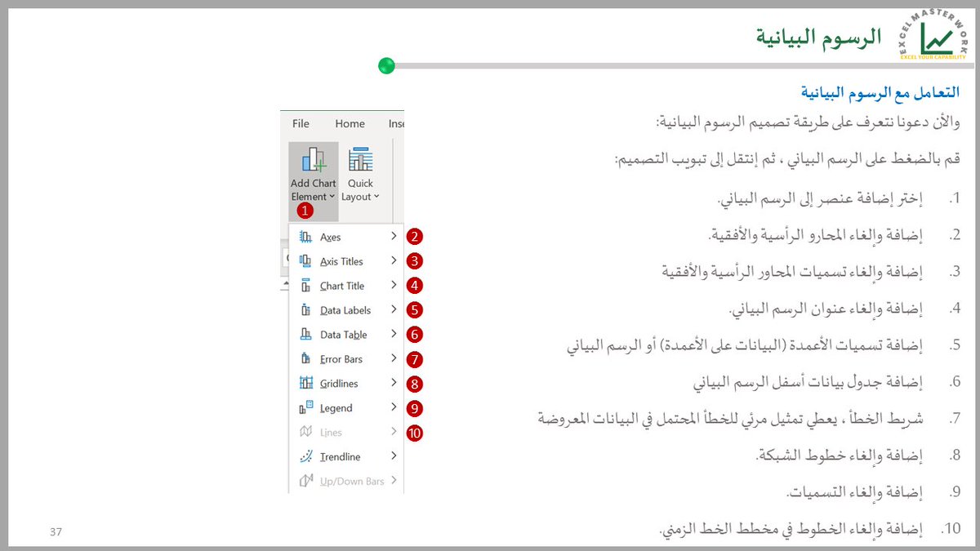
Task: Click list item 4 about chart title
Action: click(x=845, y=309)
